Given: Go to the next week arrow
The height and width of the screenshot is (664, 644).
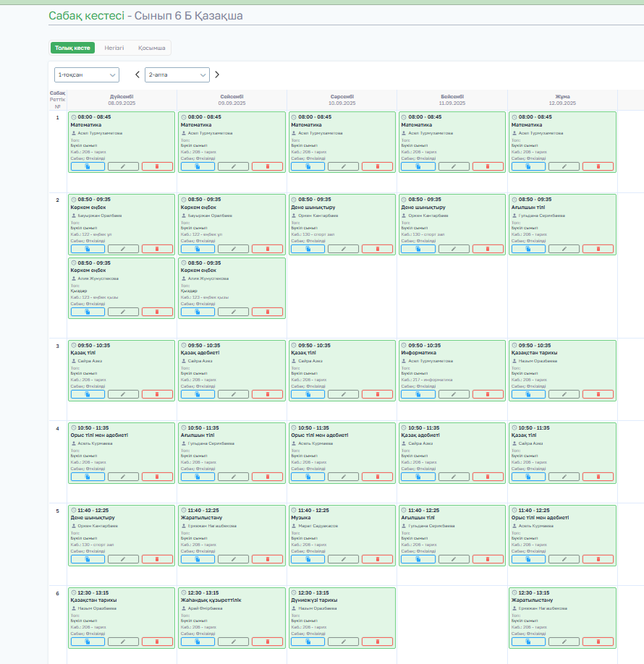Looking at the screenshot, I should pos(217,75).
